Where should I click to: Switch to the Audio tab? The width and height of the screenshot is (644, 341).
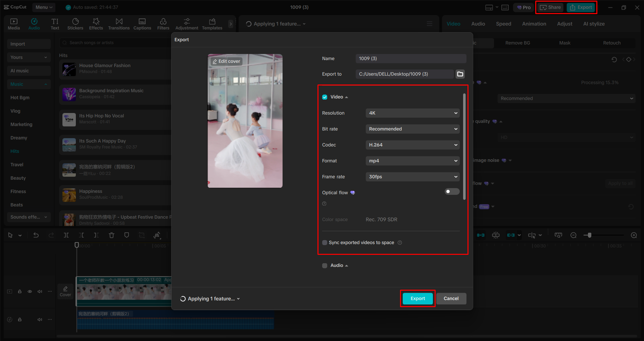[x=478, y=23]
